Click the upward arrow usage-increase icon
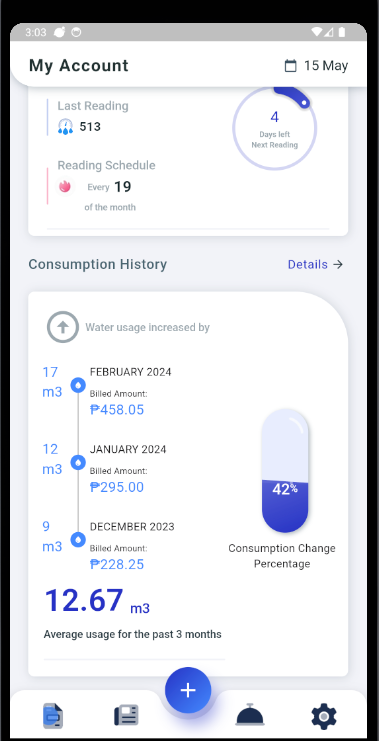 pyautogui.click(x=63, y=327)
